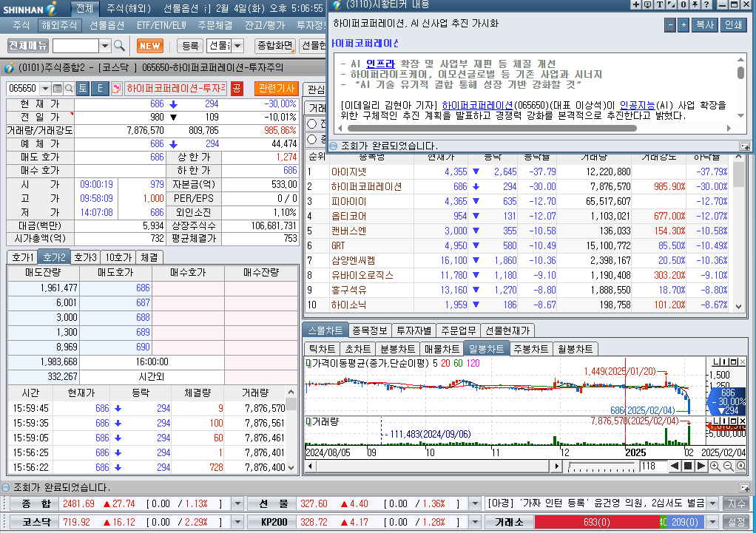Screen dimensions: 756x533
Task: Click the magnifier beside the 전체메뉴 search box
Action: (119, 46)
